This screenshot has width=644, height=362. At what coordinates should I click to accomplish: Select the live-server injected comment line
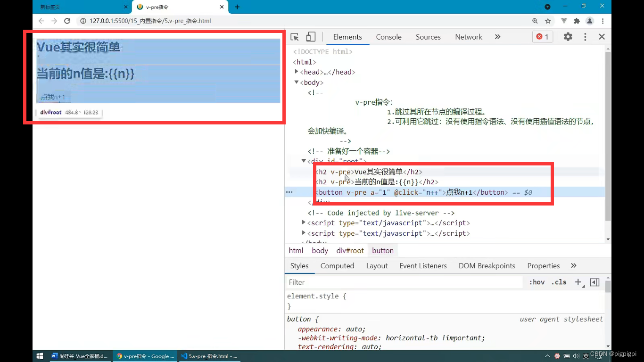[381, 213]
